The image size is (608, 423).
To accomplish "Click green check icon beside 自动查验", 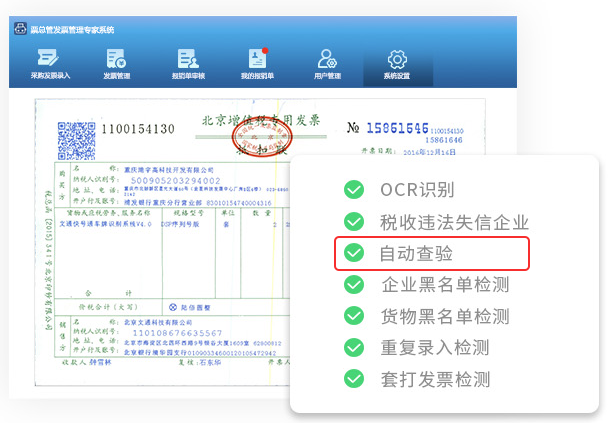I will pos(354,253).
